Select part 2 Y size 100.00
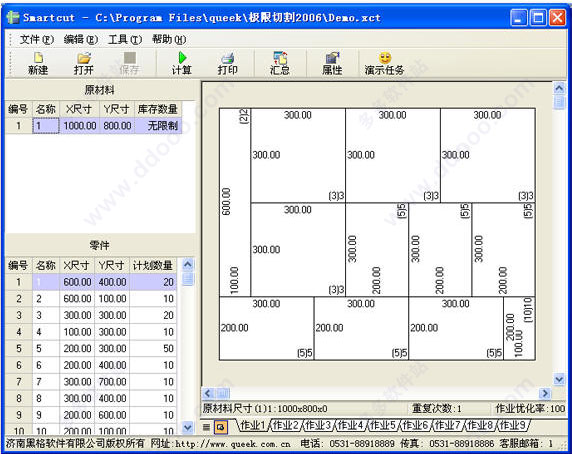The image size is (572, 454). (x=112, y=299)
